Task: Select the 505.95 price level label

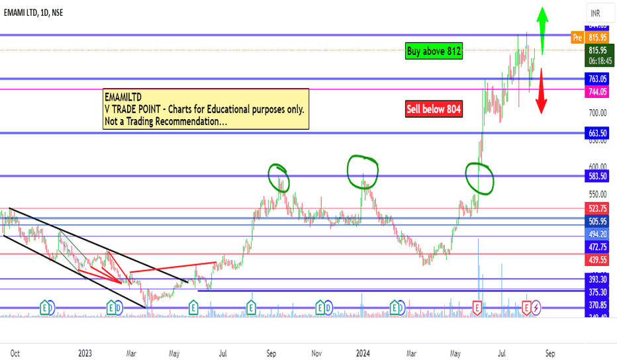Action: click(x=597, y=222)
